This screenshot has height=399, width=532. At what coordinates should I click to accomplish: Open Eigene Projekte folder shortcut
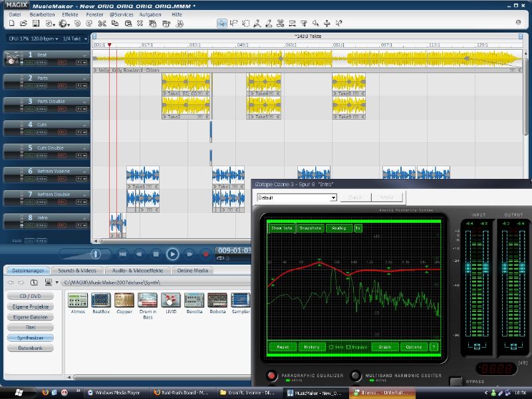(x=30, y=307)
